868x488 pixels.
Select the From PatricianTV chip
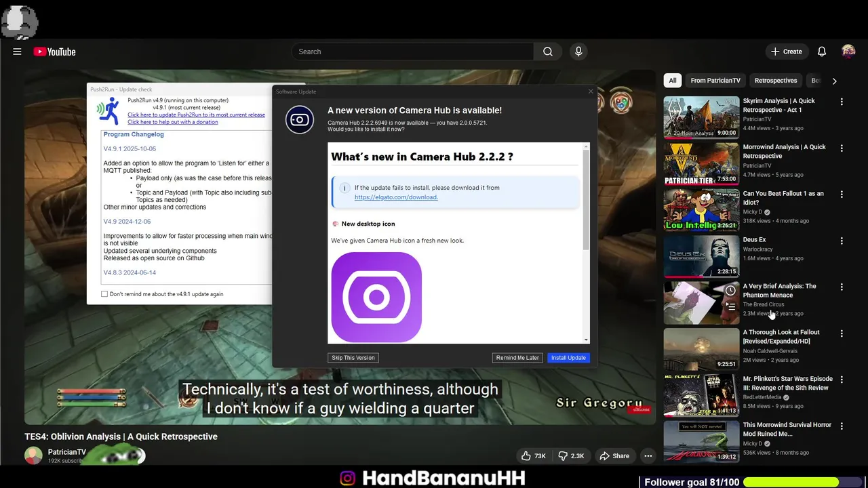715,81
